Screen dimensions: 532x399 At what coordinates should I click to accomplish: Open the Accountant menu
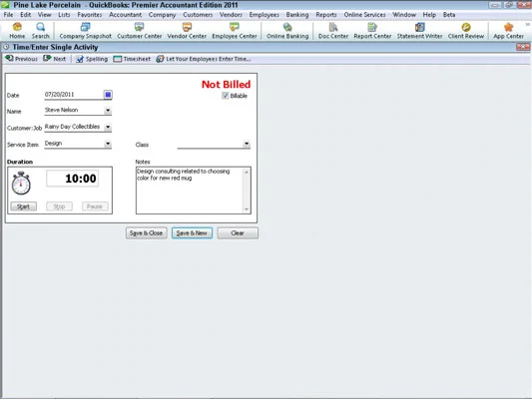(125, 15)
